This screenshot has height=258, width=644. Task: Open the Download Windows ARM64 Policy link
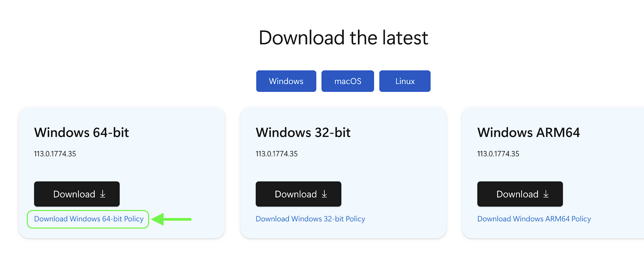pyautogui.click(x=534, y=219)
